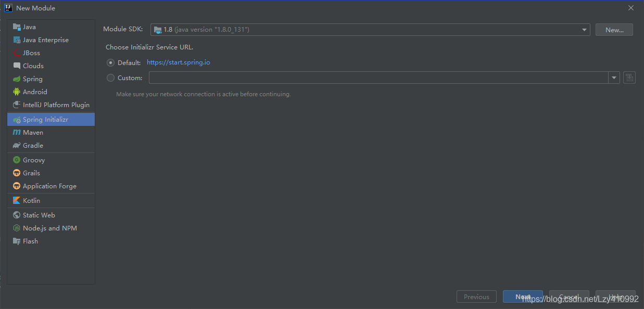The image size is (644, 309).
Task: Pick the Maven module icon
Action: pyautogui.click(x=17, y=133)
